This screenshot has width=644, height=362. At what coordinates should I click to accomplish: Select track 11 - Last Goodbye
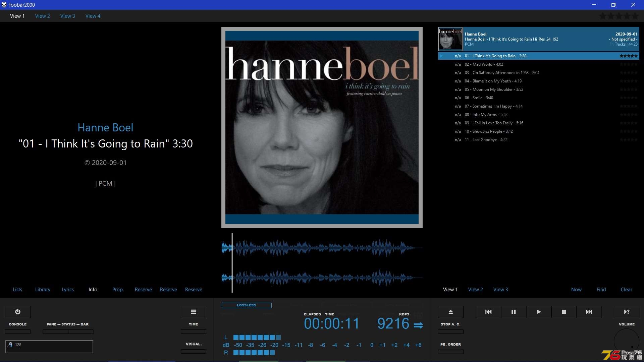pos(539,140)
